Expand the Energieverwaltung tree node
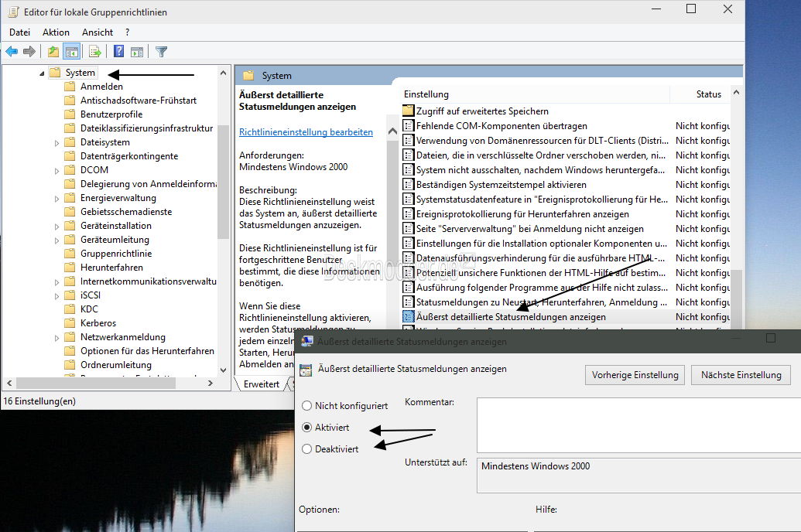 (56, 199)
